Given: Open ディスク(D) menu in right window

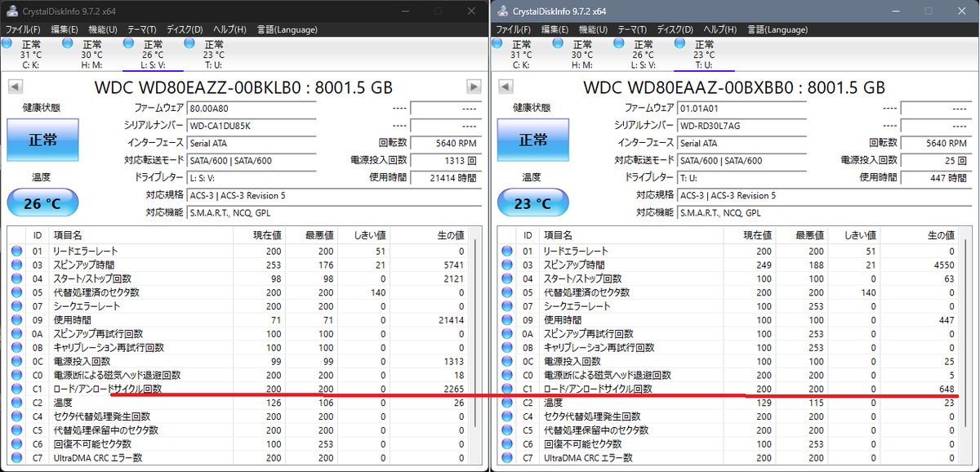Looking at the screenshot, I should click(676, 29).
